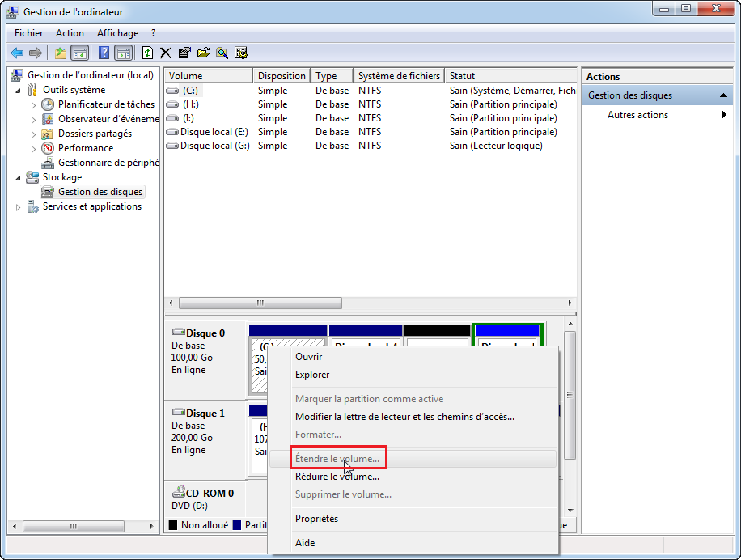Select Gestion de l'ordinateur (local) root
The height and width of the screenshot is (560, 741).
(91, 75)
